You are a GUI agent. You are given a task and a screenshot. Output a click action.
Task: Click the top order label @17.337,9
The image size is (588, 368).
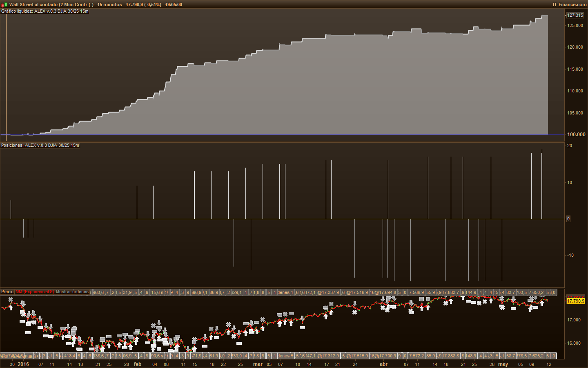pyautogui.click(x=329, y=292)
